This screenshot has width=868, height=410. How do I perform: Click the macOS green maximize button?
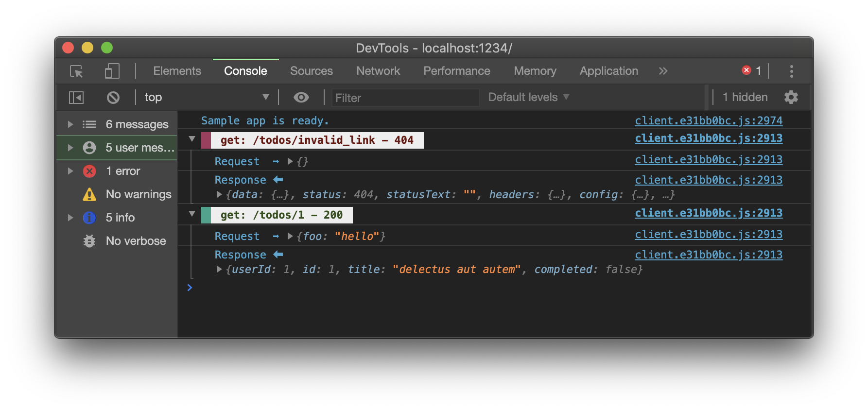[x=107, y=48]
